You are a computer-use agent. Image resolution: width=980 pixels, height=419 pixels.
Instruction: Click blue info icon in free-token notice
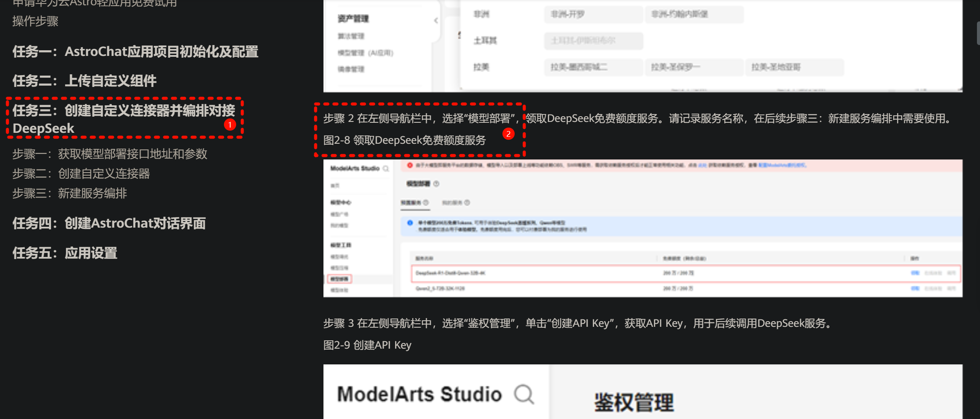(x=410, y=223)
